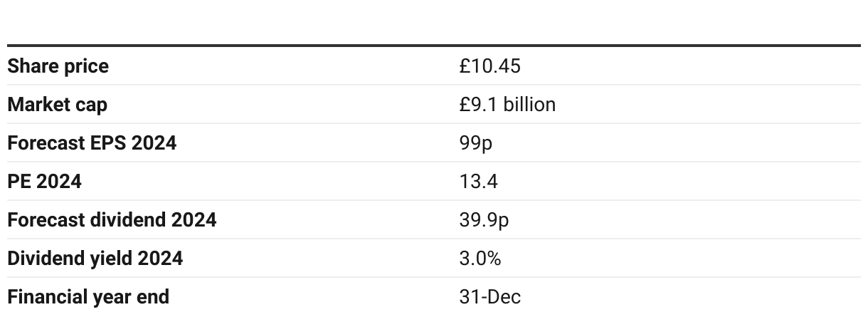This screenshot has width=868, height=322.
Task: Select the £10.45 share price value
Action: (x=489, y=66)
